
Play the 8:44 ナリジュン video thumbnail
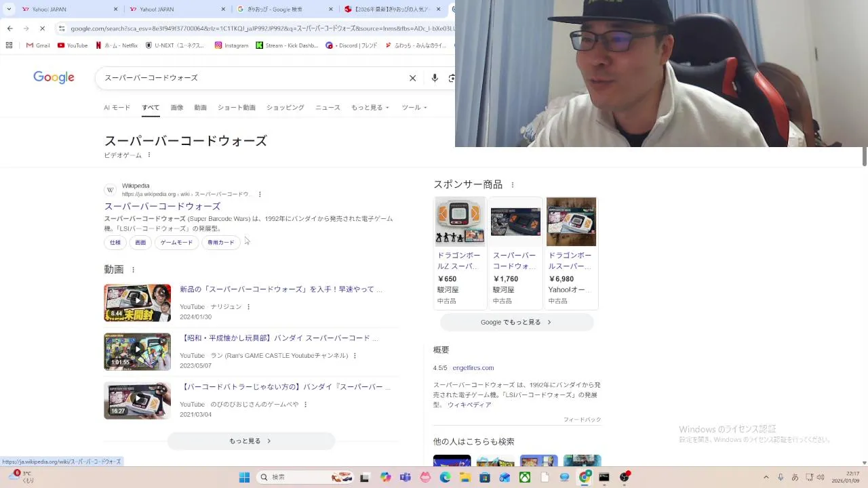(x=137, y=303)
